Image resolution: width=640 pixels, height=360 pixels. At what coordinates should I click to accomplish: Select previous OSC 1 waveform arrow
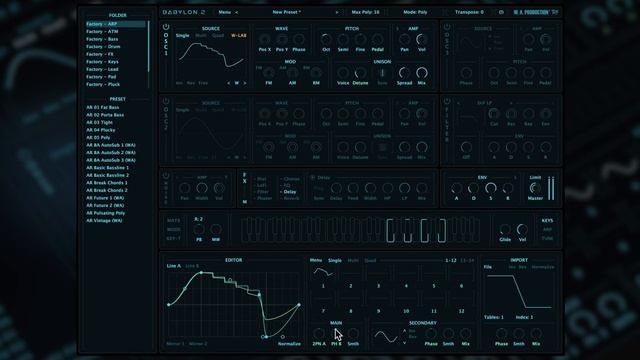229,83
